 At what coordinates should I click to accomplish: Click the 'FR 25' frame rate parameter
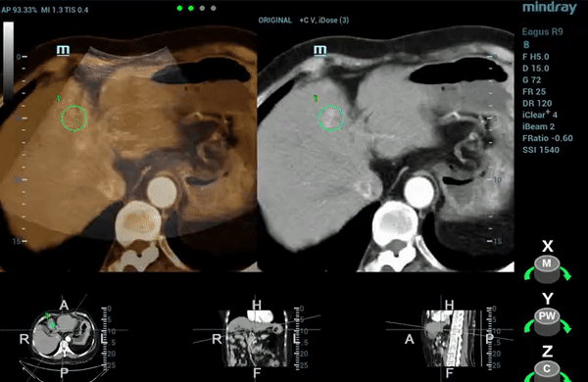coord(534,92)
